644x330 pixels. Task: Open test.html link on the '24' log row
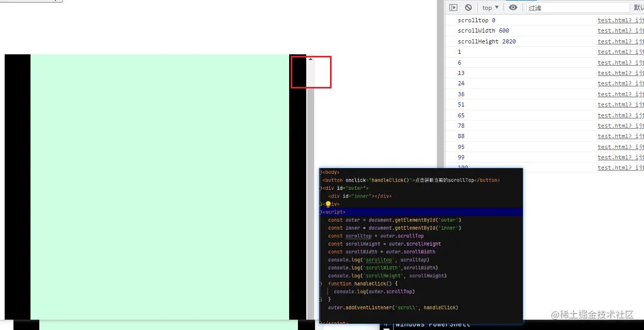[x=621, y=83]
